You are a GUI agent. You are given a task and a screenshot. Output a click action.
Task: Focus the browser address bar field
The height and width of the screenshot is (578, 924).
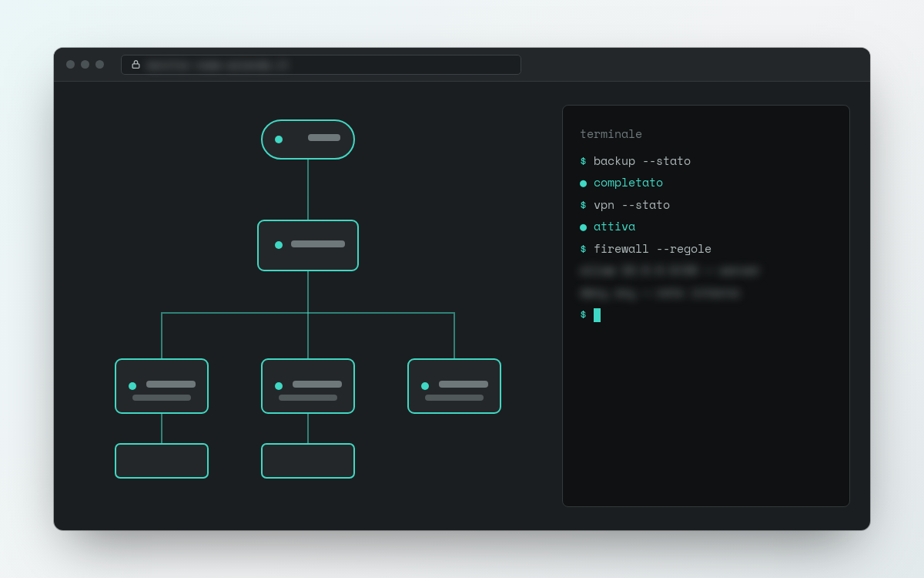click(x=321, y=65)
